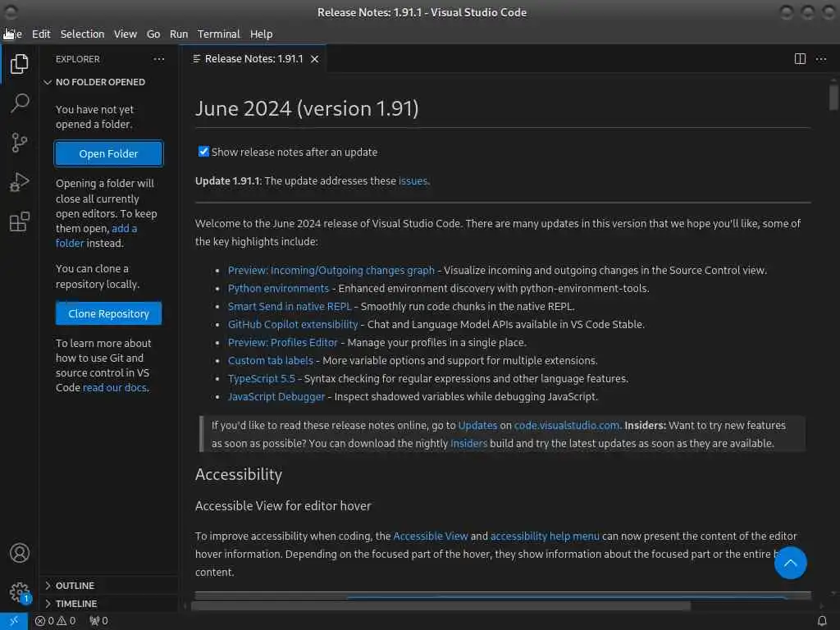This screenshot has height=630, width=840.
Task: Close the Release Notes tab
Action: [315, 59]
